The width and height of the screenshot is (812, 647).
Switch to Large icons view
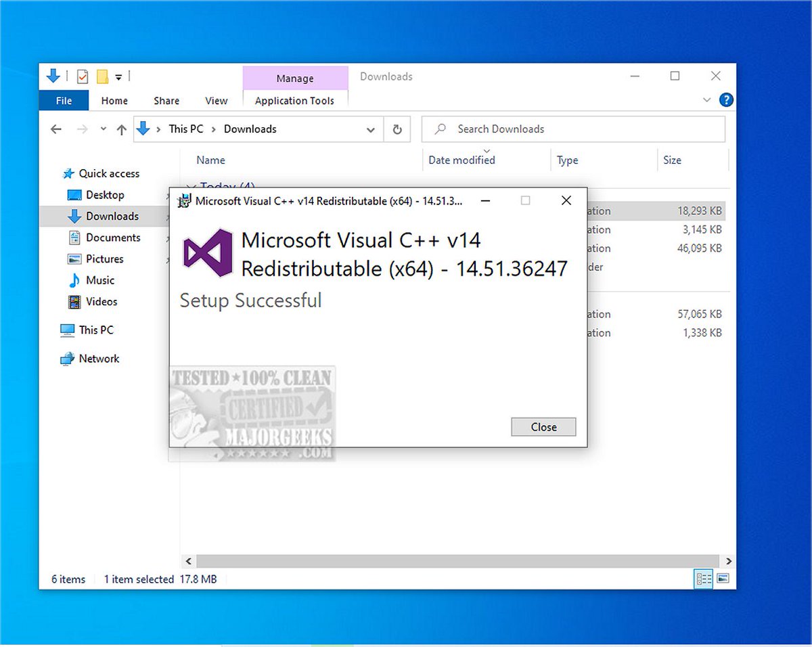click(x=723, y=579)
